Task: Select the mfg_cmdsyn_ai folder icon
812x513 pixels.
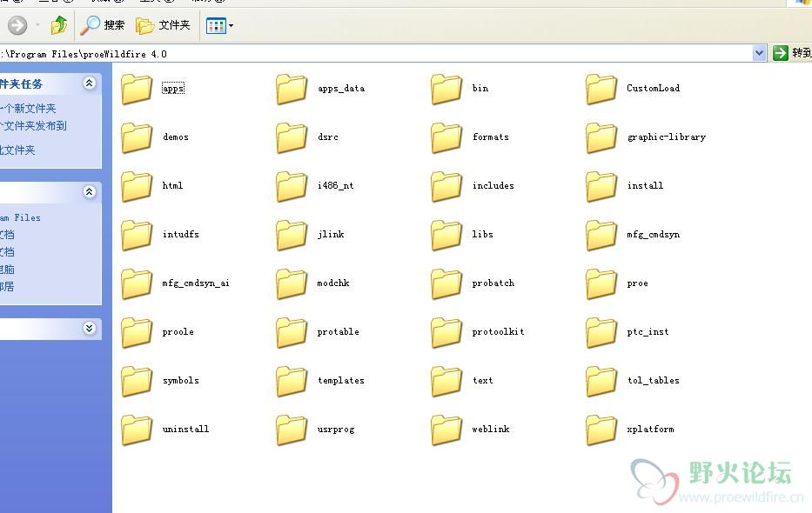Action: point(137,284)
